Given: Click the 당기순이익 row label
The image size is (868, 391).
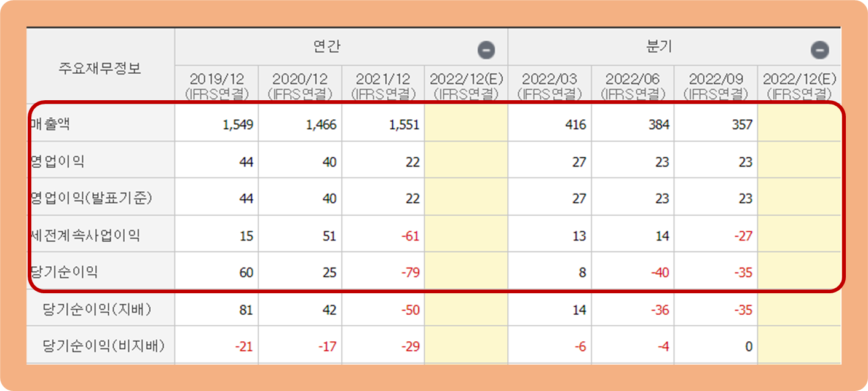Looking at the screenshot, I should point(64,272).
